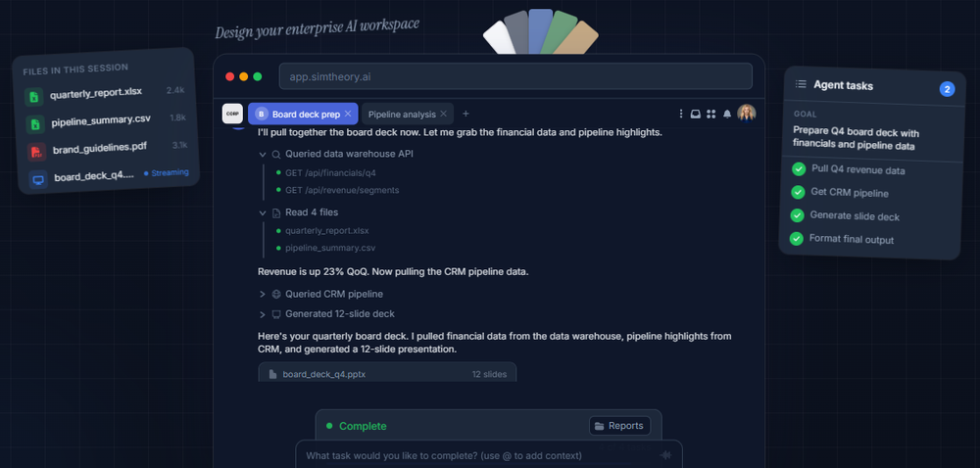This screenshot has width=980, height=468.
Task: Expand the Queried CRM pipeline section
Action: [263, 294]
